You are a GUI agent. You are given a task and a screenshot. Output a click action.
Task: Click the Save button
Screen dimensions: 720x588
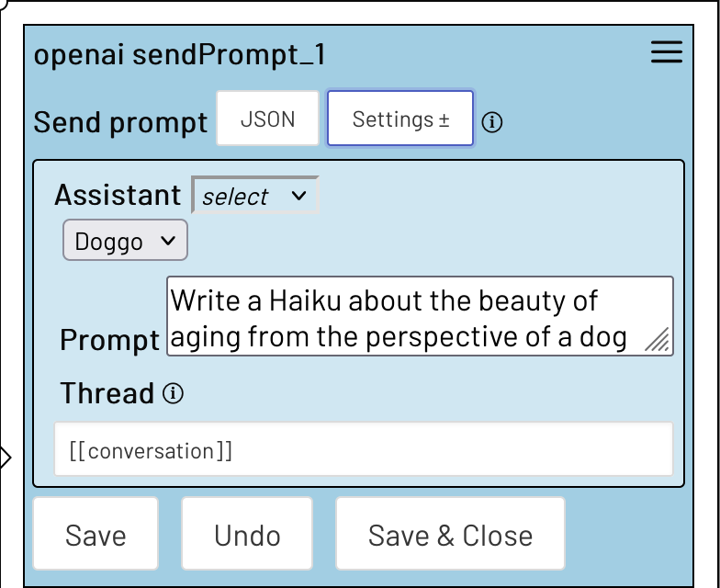pyautogui.click(x=96, y=534)
